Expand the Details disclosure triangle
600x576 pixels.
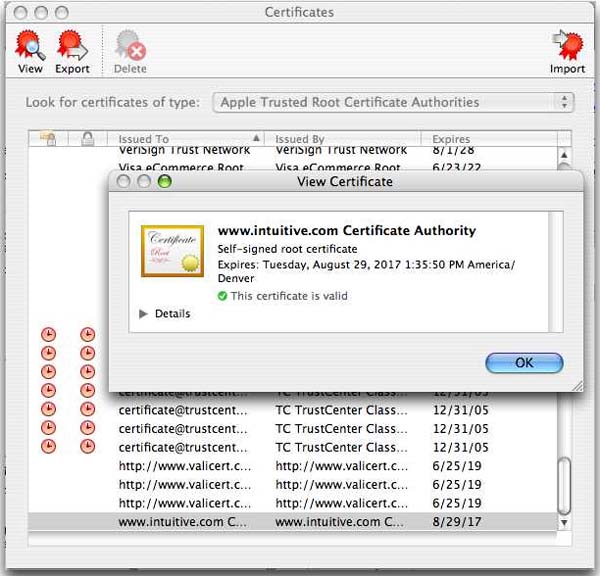pyautogui.click(x=144, y=314)
